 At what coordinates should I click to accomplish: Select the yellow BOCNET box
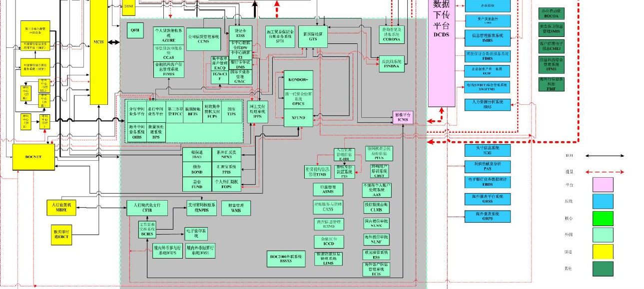(x=33, y=157)
